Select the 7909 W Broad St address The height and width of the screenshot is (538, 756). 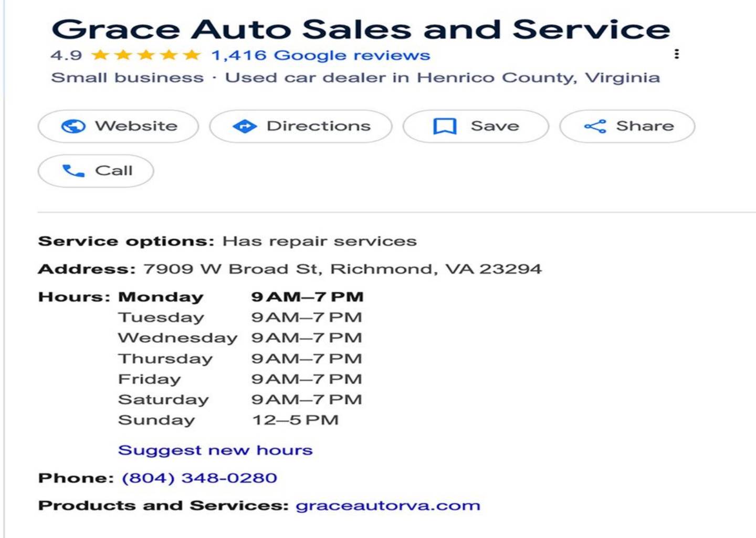[342, 269]
